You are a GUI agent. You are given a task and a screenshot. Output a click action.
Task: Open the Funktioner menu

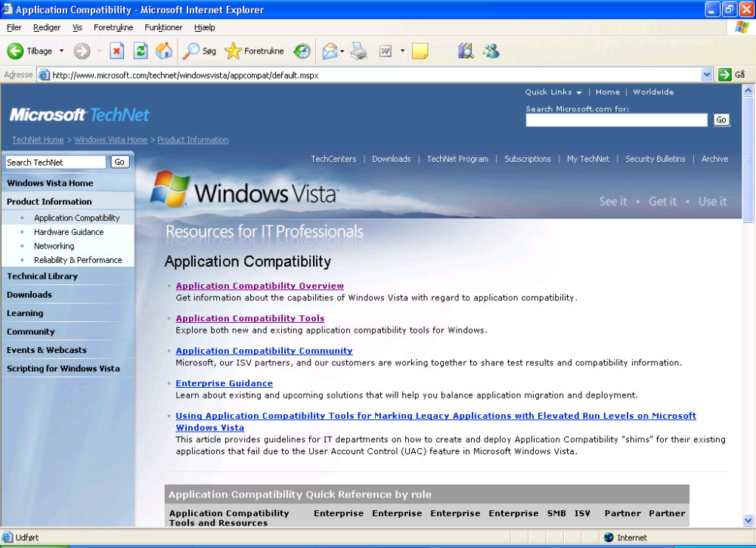pos(163,27)
